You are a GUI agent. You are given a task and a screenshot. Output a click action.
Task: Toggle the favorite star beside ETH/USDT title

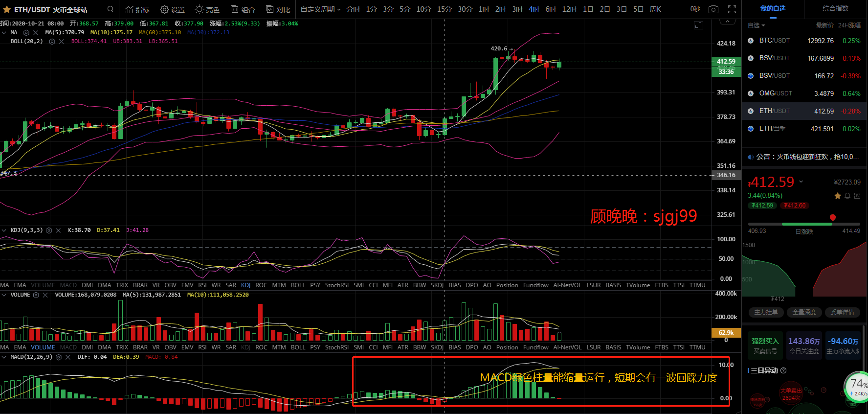tap(6, 9)
